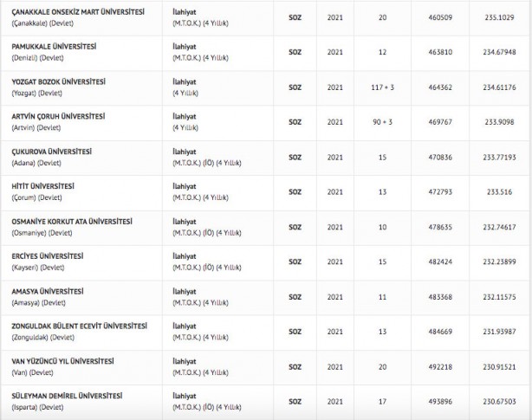This screenshot has width=532, height=420.
Task: Open Artvin Çoruh Üniversitesi row link
Action: 58,116
